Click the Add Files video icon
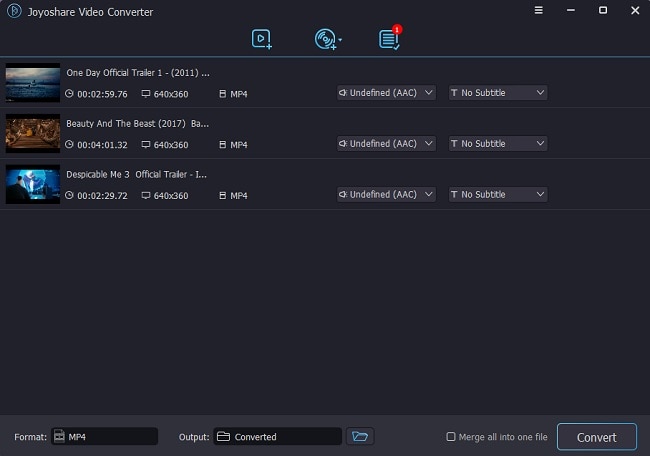The image size is (650, 456). (x=262, y=39)
